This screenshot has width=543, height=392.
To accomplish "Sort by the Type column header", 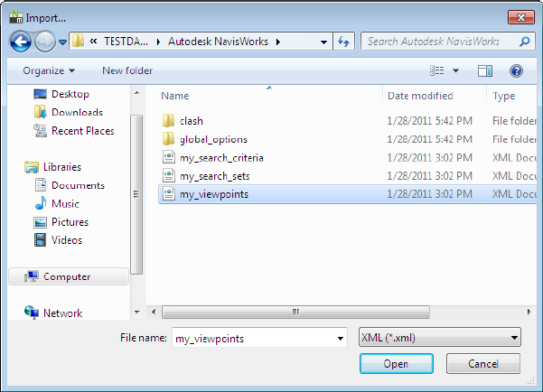I will [504, 96].
